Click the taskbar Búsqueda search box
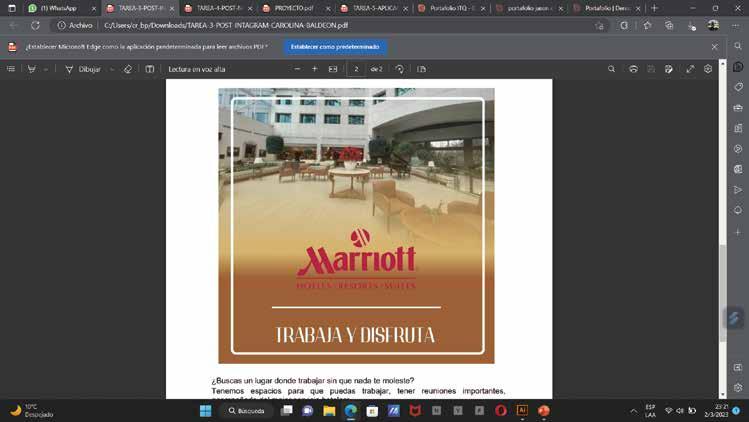 point(246,411)
